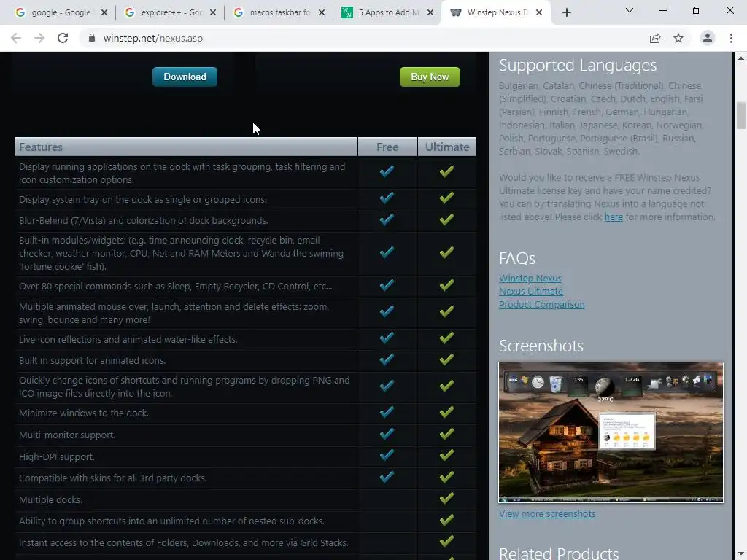Click the green Buy Now button
The width and height of the screenshot is (747, 560).
tap(430, 77)
